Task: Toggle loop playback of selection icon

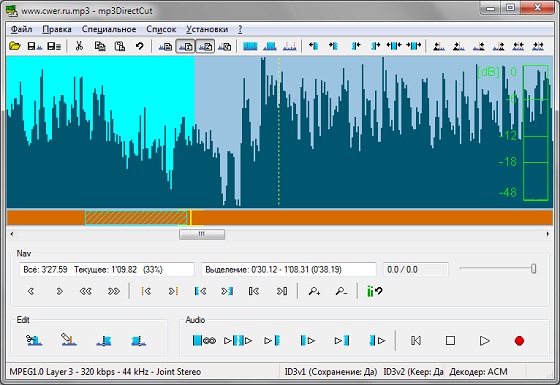Action: click(204, 340)
